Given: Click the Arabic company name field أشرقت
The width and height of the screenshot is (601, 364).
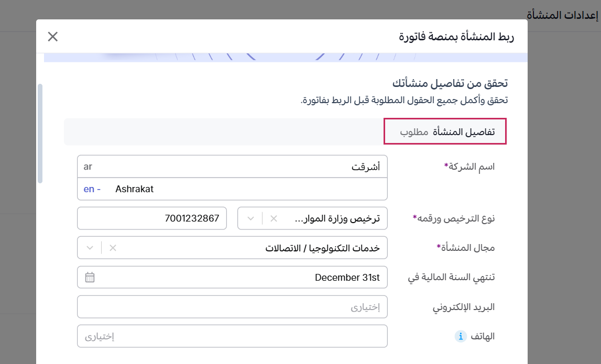Looking at the screenshot, I should 236,167.
